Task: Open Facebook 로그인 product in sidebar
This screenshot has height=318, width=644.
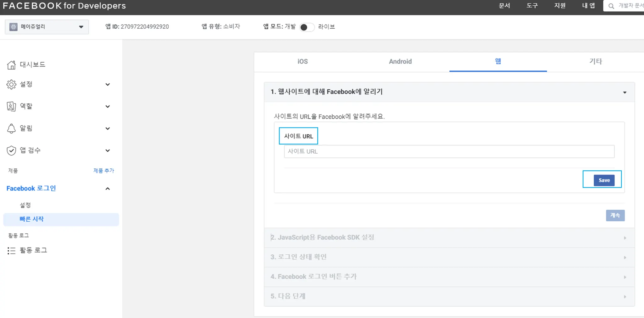Action: [x=31, y=188]
